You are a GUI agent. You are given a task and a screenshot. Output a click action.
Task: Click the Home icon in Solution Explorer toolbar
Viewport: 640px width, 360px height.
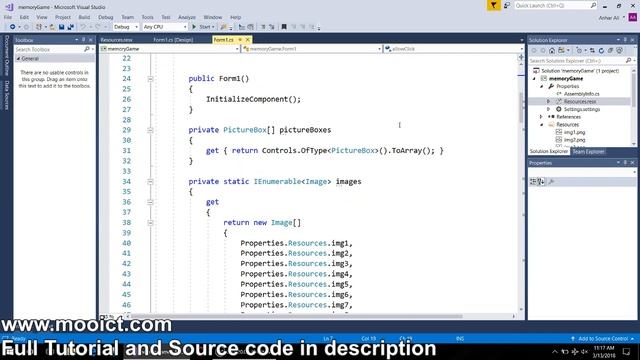(552, 51)
